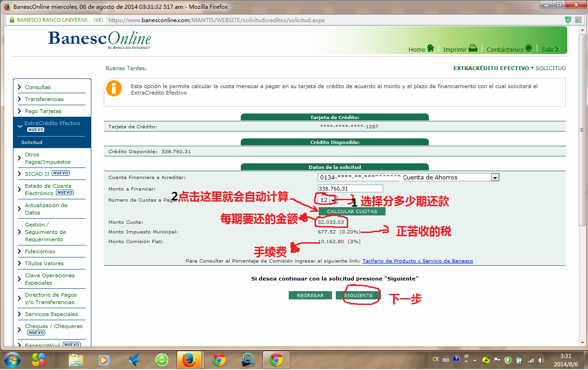Open Actualización de Datos menu item
Viewport: 588px width, 370px height.
pos(46,209)
